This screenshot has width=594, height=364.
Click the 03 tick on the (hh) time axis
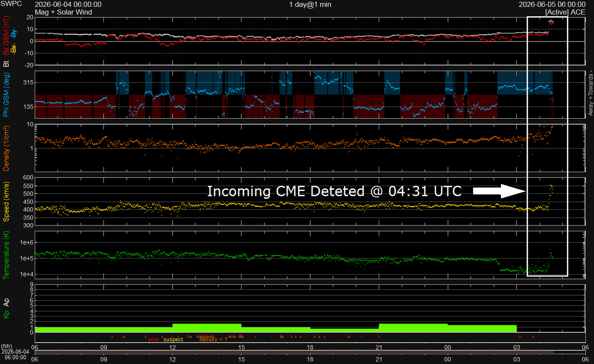(x=516, y=347)
